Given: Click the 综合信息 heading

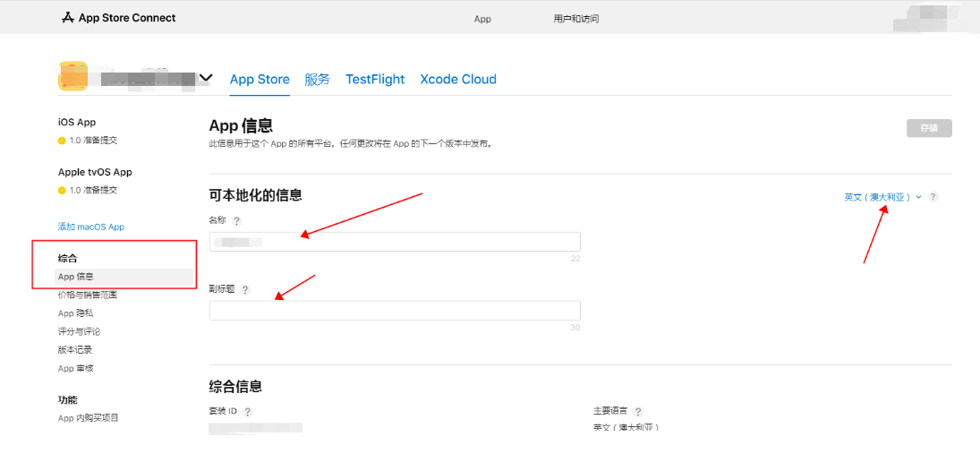Looking at the screenshot, I should 235,387.
